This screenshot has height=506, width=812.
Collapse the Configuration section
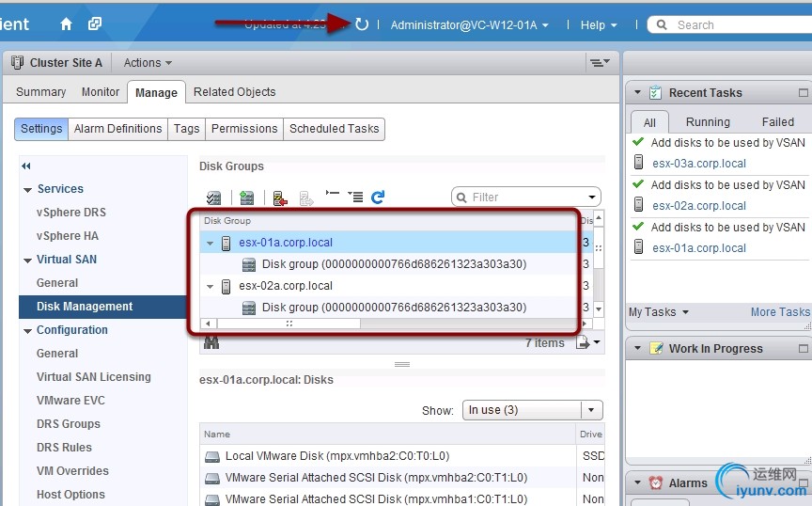tap(27, 331)
